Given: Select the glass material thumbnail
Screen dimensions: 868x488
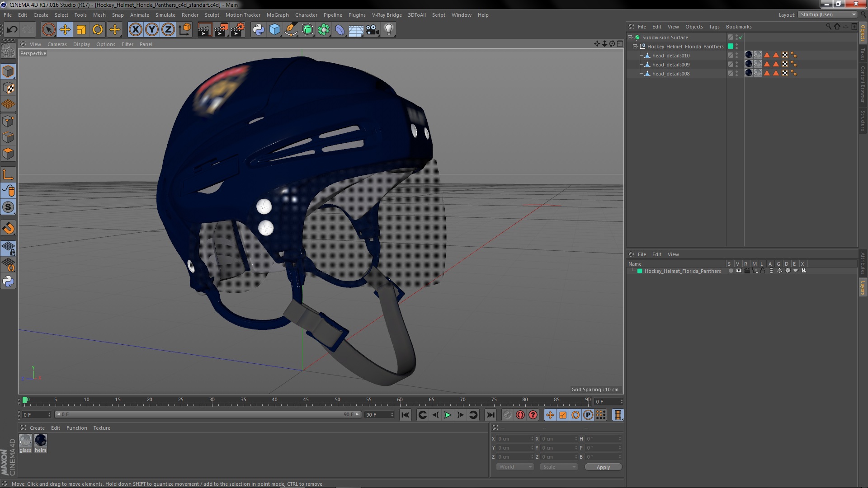Looking at the screenshot, I should click(x=25, y=440).
